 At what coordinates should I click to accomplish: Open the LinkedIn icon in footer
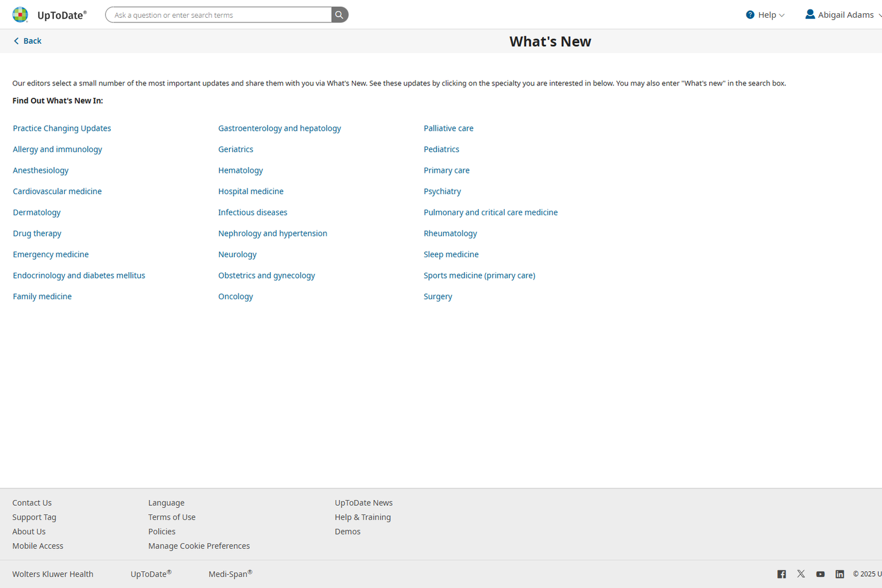coord(840,574)
